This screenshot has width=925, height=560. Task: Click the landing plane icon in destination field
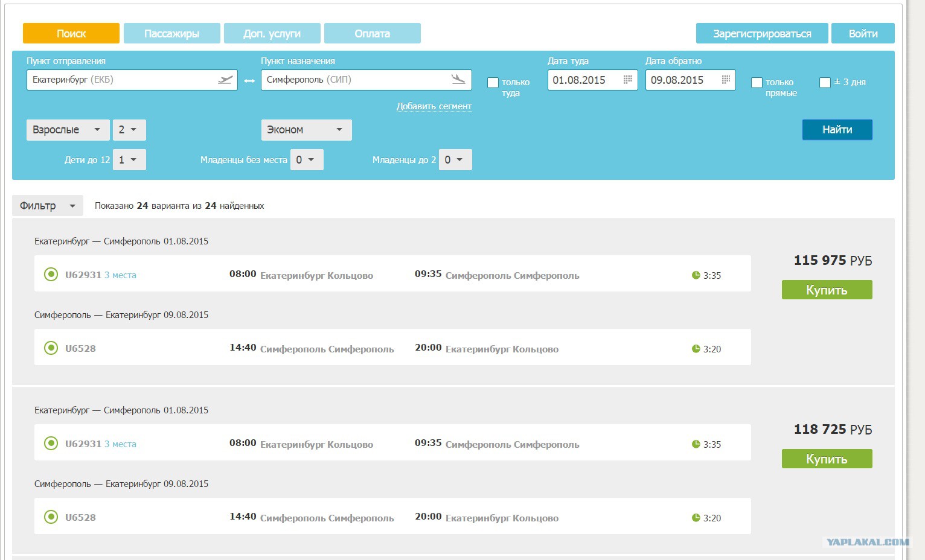458,79
